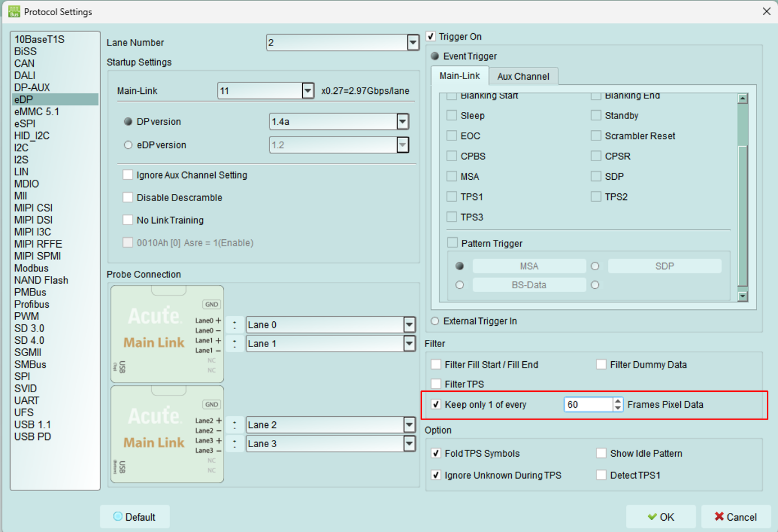Image resolution: width=778 pixels, height=532 pixels.
Task: Check Filter Dummy Data
Action: pos(602,365)
